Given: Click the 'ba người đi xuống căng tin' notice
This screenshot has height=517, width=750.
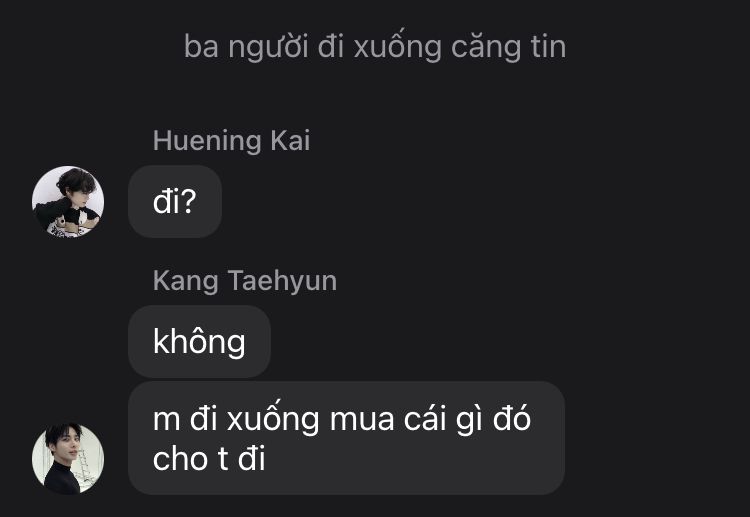Looking at the screenshot, I should point(375,47).
